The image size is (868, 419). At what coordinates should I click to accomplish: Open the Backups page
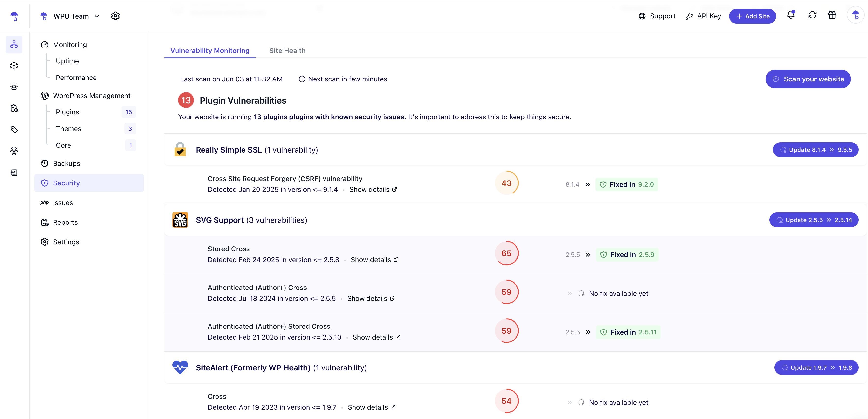pos(60,163)
